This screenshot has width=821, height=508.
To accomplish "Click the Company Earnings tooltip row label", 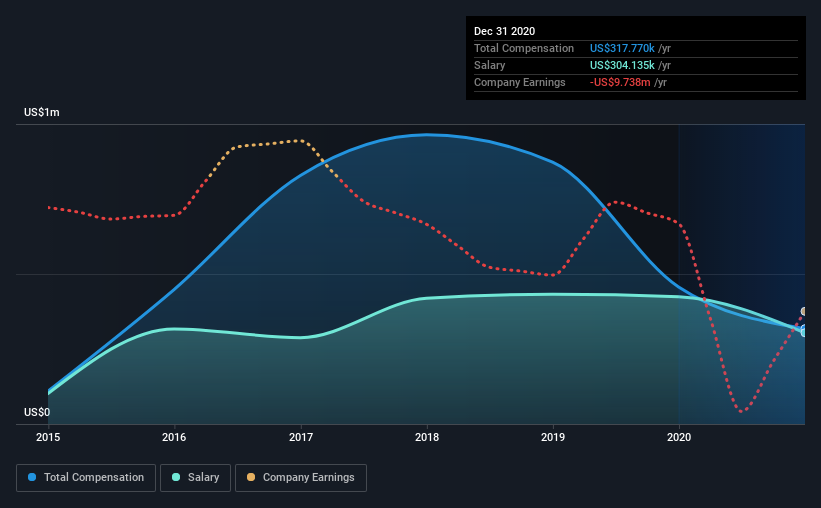I will [519, 82].
